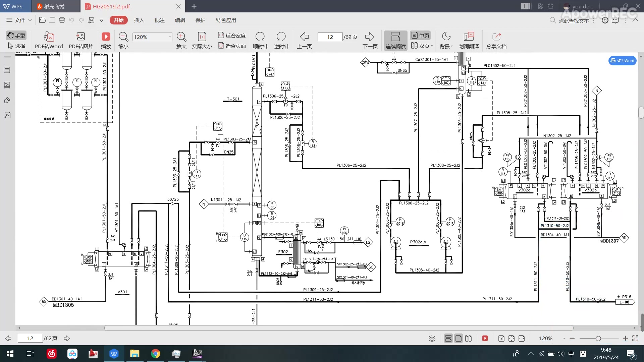
Task: Click the export-to-Word icon in quick toolbar
Action: point(91,20)
